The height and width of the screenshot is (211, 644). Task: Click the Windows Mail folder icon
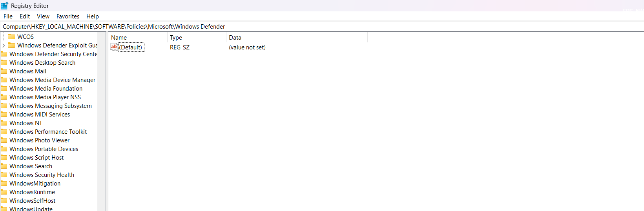pyautogui.click(x=4, y=71)
